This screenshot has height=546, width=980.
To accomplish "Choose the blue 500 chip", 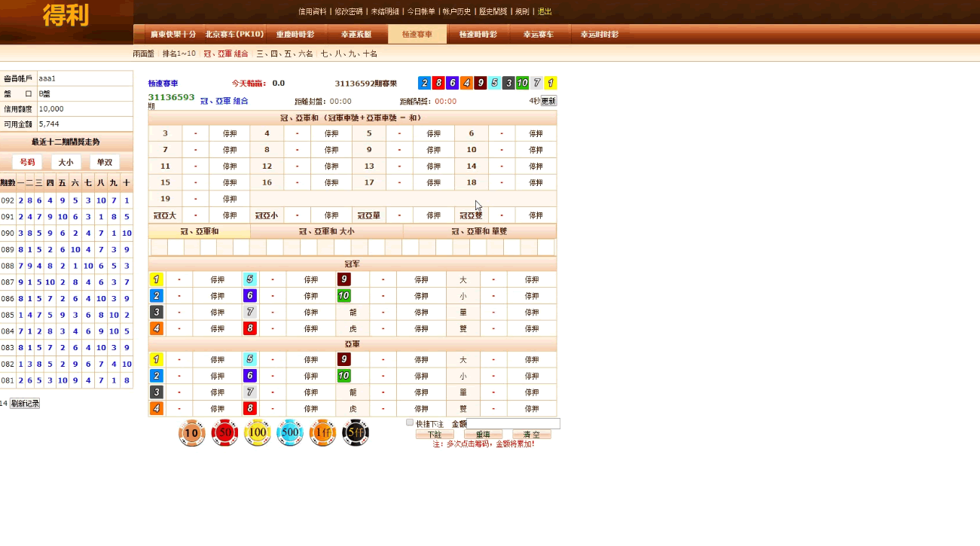I will (x=290, y=433).
